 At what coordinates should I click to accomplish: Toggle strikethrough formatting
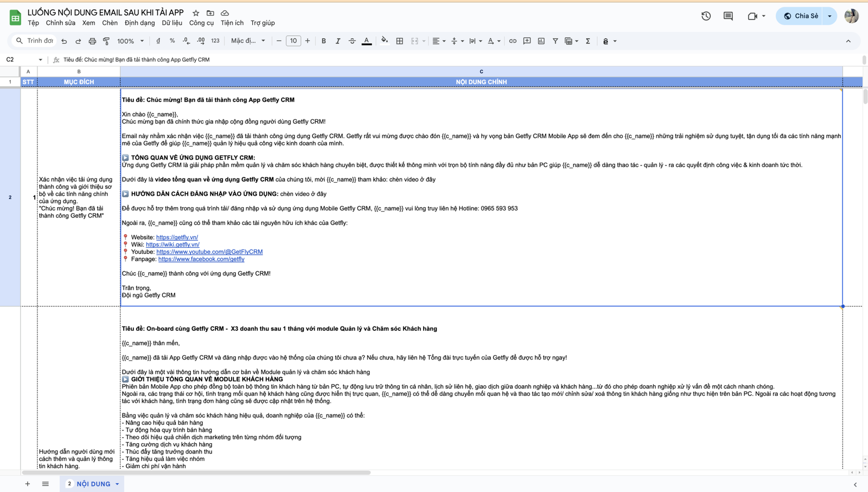click(x=352, y=41)
